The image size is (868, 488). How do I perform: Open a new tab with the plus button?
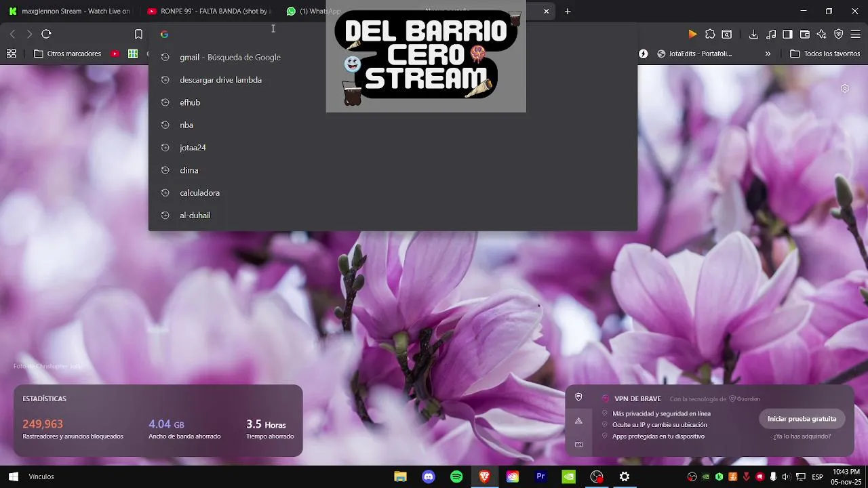(568, 11)
